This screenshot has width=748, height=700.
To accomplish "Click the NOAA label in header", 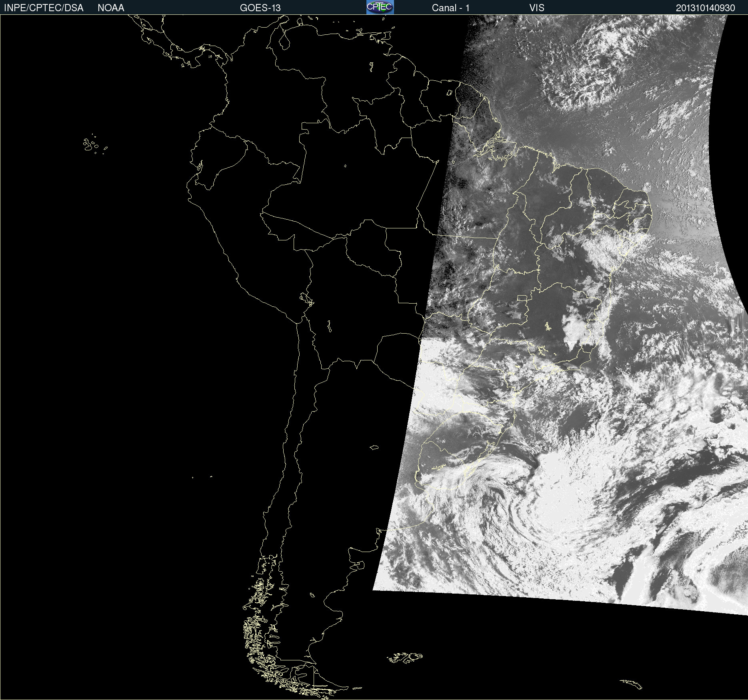I will coord(111,8).
